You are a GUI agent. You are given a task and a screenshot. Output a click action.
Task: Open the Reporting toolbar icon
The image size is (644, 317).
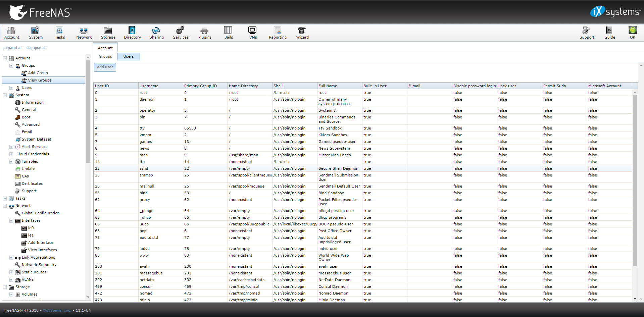point(278,33)
